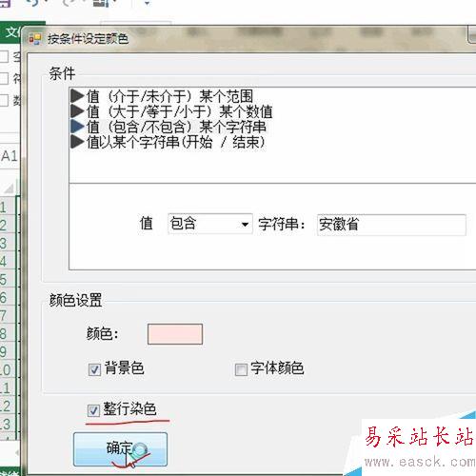Image resolution: width=476 pixels, height=476 pixels.
Task: Enable the 字体颜色 checkbox
Action: point(241,369)
